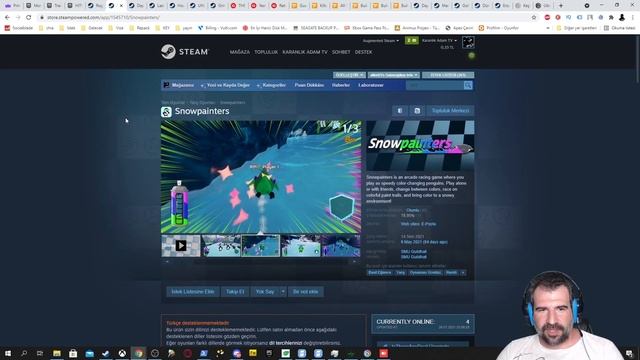Click the Takip Et button
This screenshot has height=360, width=640.
coord(235,291)
